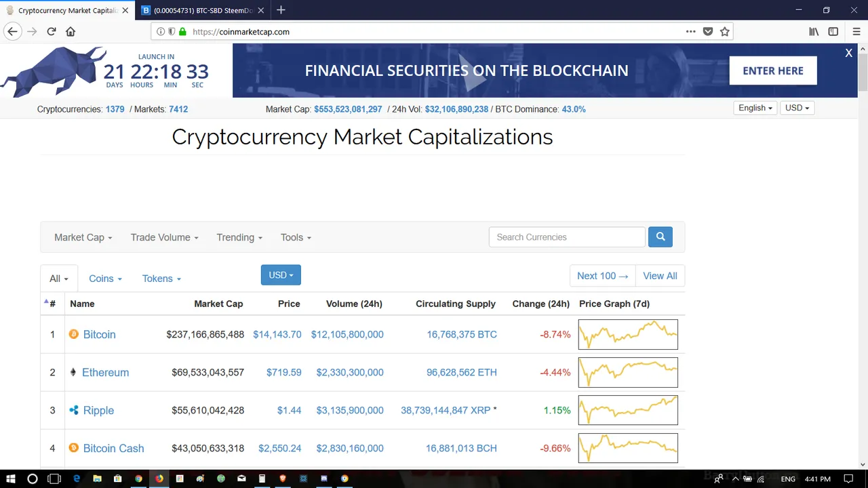Open the Ripple currency link

tap(98, 410)
